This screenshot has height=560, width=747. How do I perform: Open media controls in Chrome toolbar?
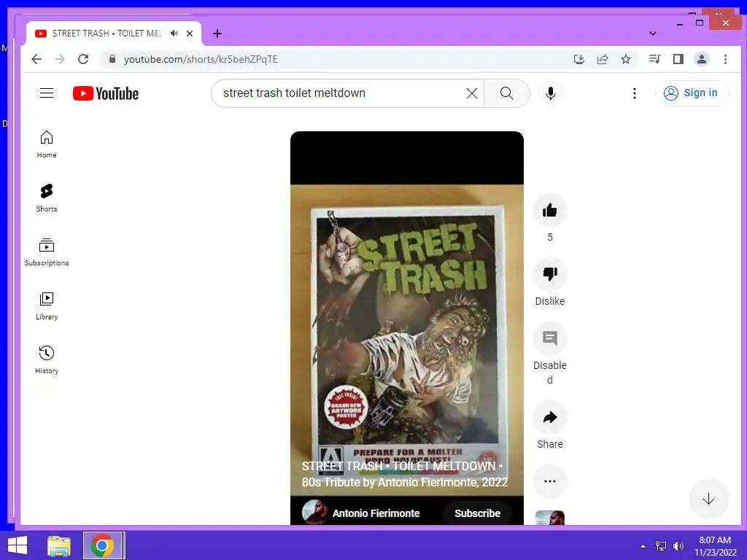[654, 59]
